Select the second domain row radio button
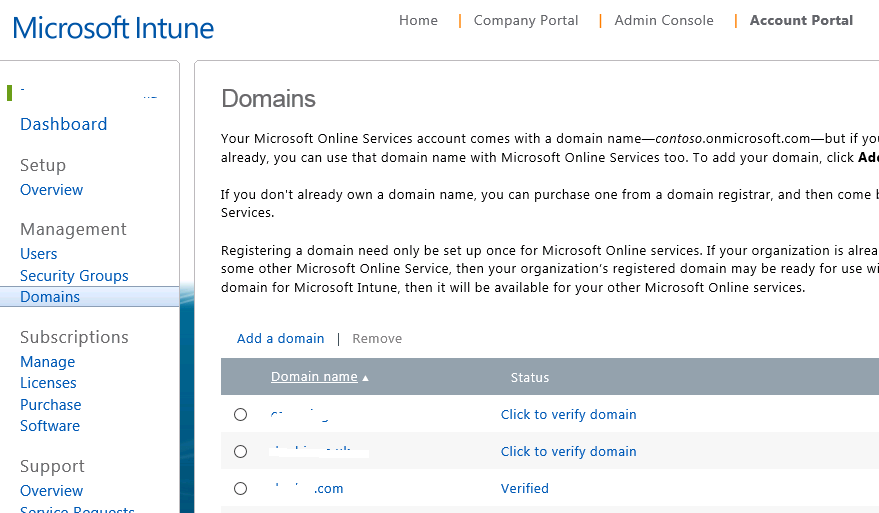The image size is (879, 513). 240,451
